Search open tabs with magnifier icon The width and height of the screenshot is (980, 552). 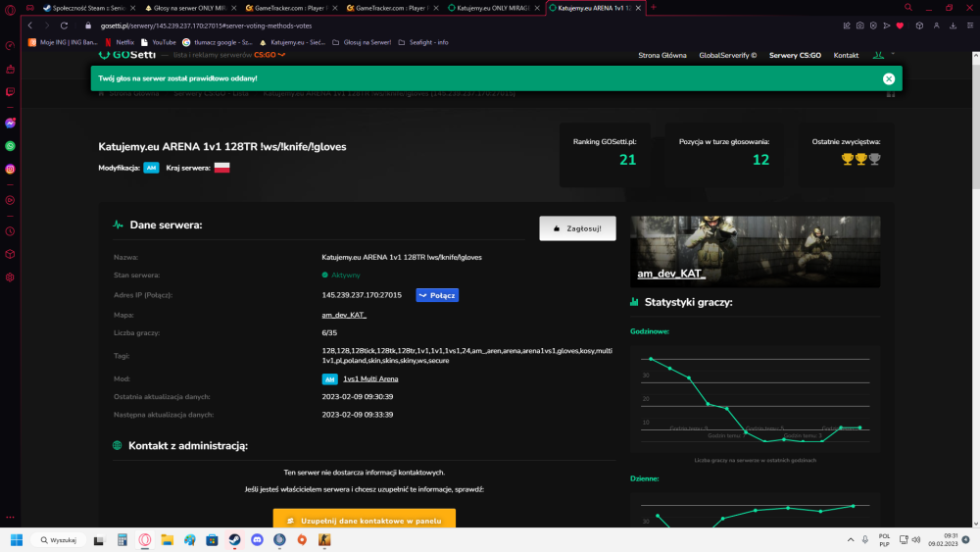908,8
